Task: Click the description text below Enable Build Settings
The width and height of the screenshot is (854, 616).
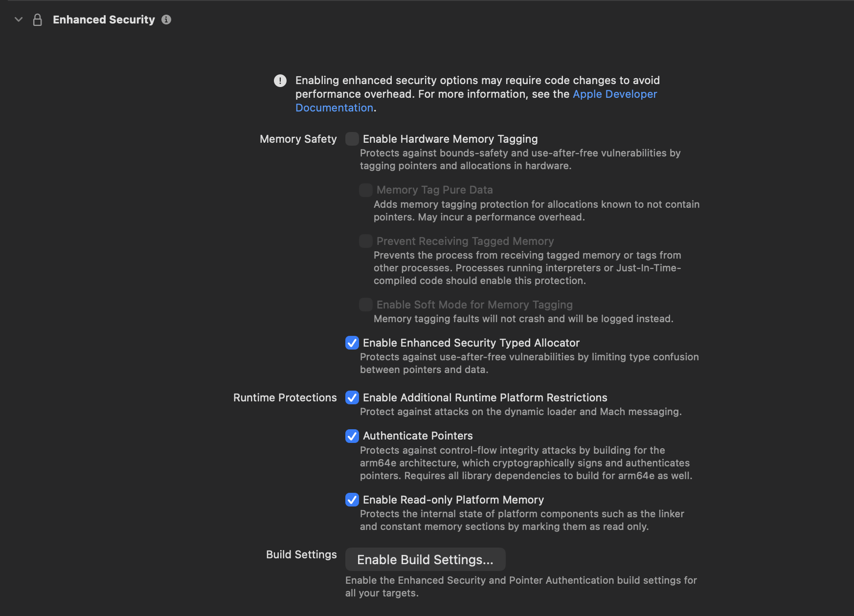Action: point(521,586)
